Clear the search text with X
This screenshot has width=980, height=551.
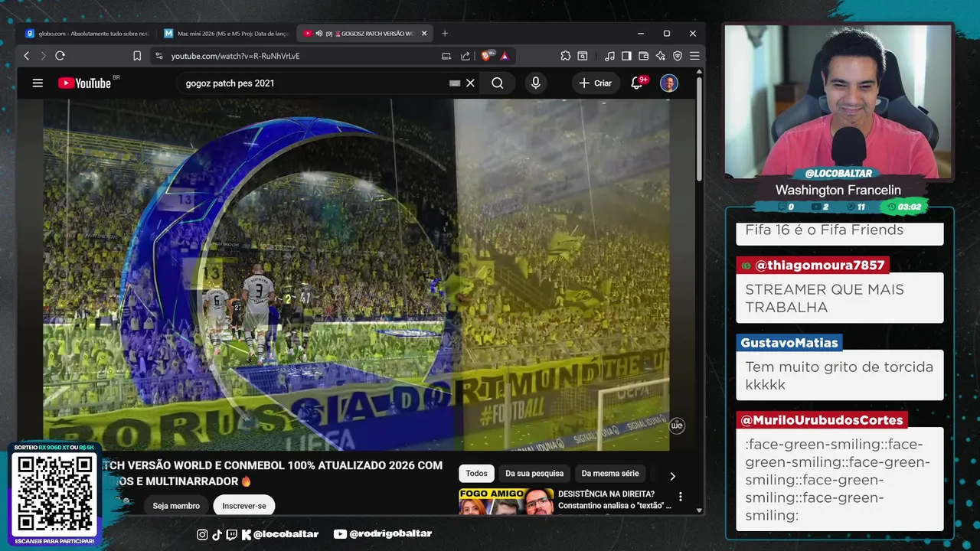point(471,83)
